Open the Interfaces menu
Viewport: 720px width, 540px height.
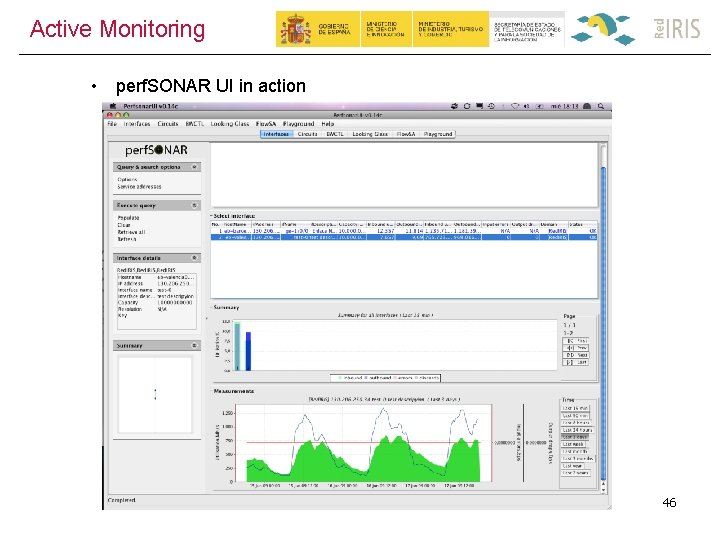(x=137, y=124)
